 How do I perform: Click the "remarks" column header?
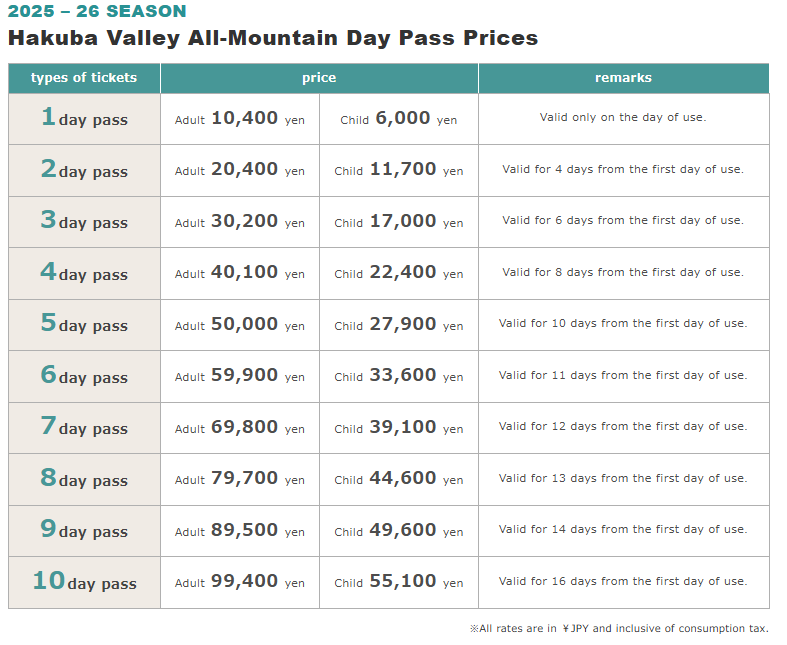[623, 78]
